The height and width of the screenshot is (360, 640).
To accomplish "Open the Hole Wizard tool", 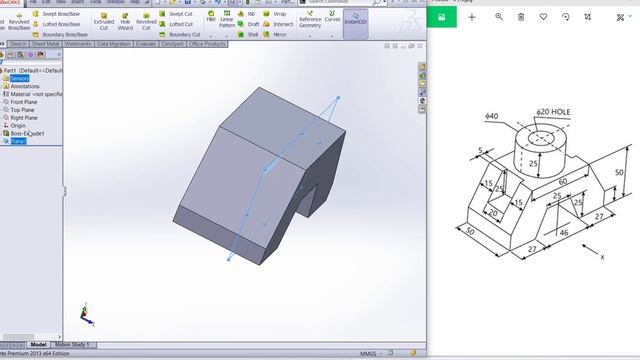I will coord(125,21).
